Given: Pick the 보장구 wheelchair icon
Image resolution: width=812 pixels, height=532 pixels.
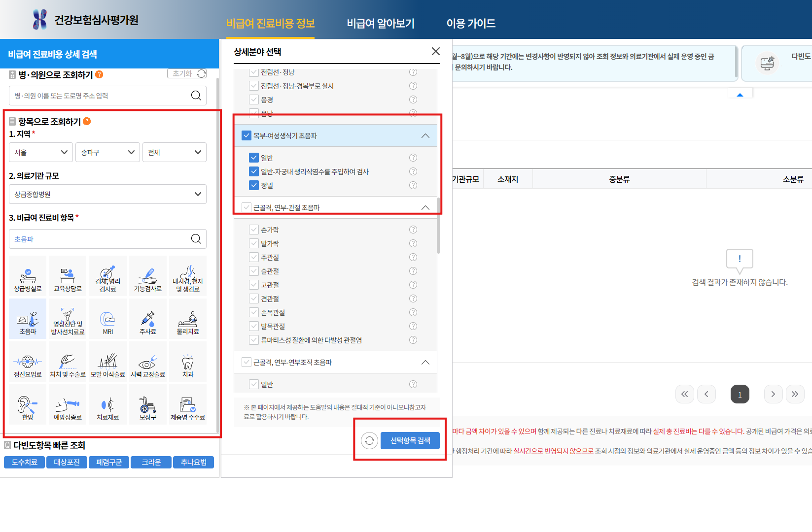Looking at the screenshot, I should [x=147, y=404].
